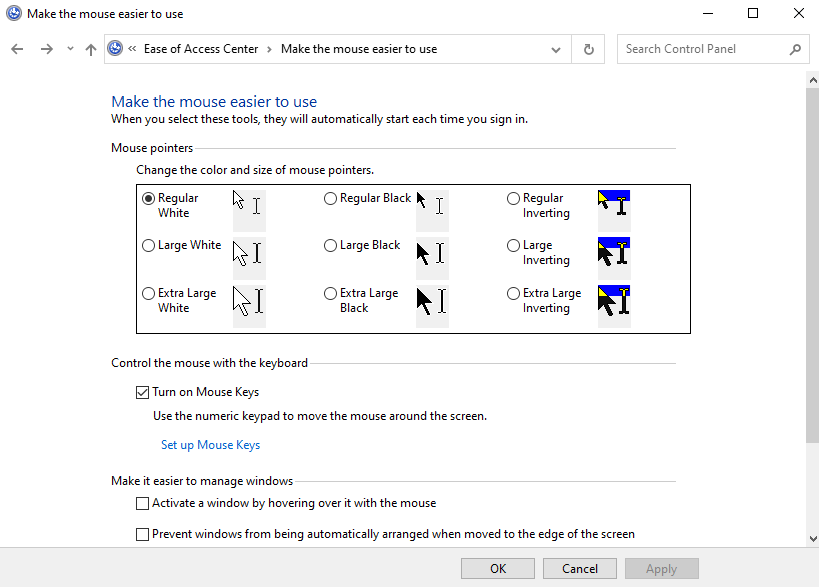Click the Ease of Access address bar icon
819x587 pixels.
pos(115,49)
